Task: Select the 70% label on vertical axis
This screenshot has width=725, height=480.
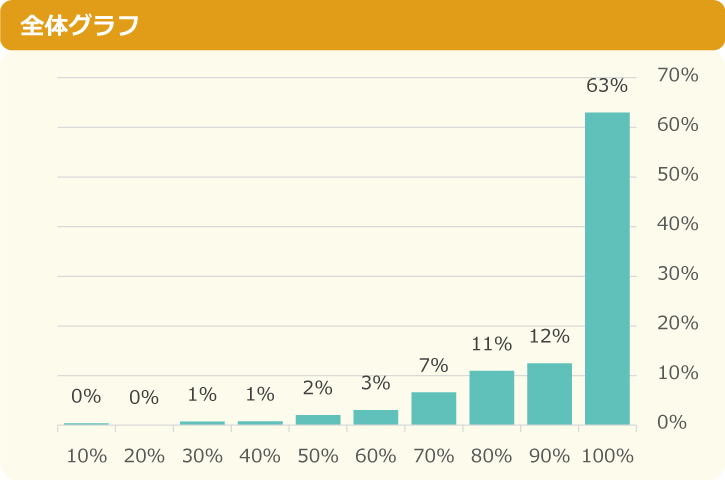Action: tap(677, 75)
